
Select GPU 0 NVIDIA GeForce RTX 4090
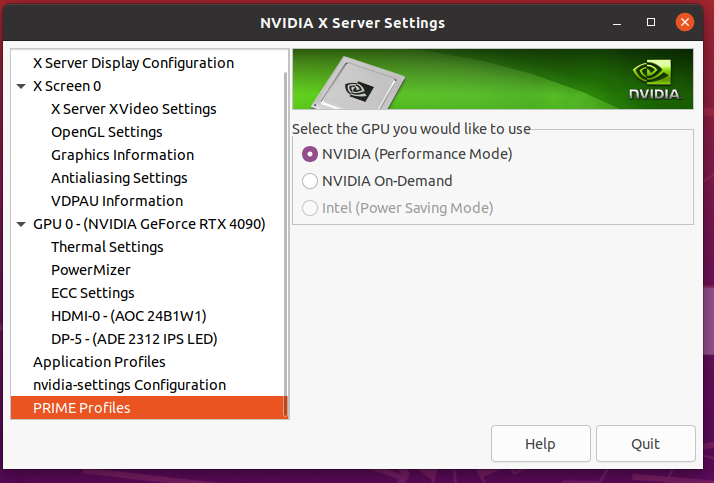(149, 224)
